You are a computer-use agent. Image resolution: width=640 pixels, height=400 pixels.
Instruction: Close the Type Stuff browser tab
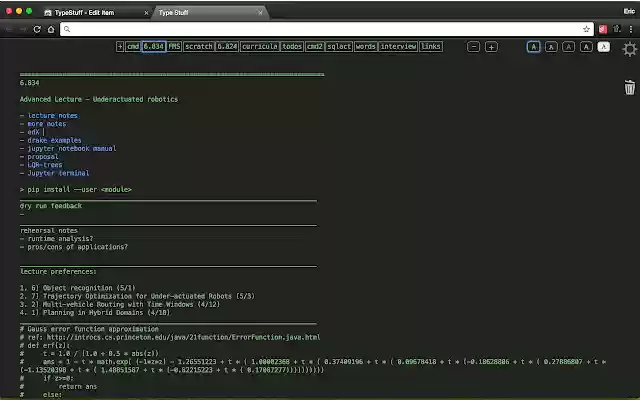pos(260,13)
